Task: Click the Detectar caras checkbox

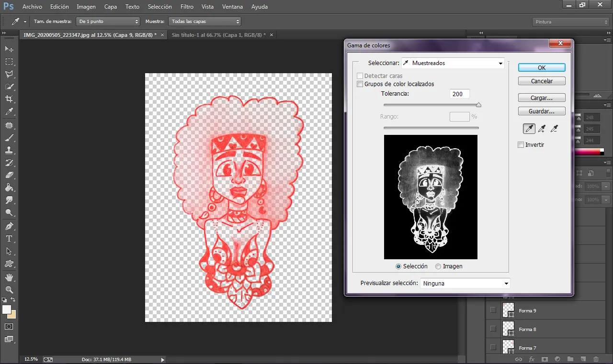Action: click(360, 76)
